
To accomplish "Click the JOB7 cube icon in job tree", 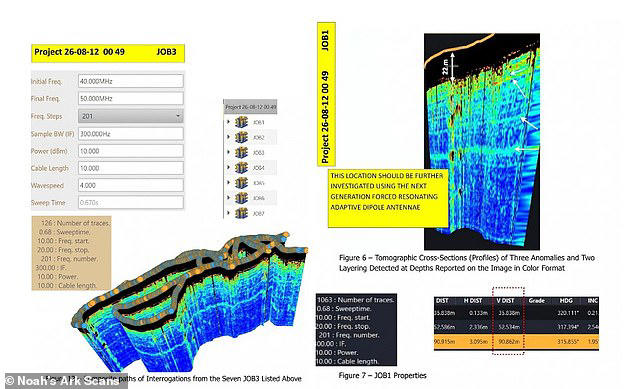I will click(241, 213).
